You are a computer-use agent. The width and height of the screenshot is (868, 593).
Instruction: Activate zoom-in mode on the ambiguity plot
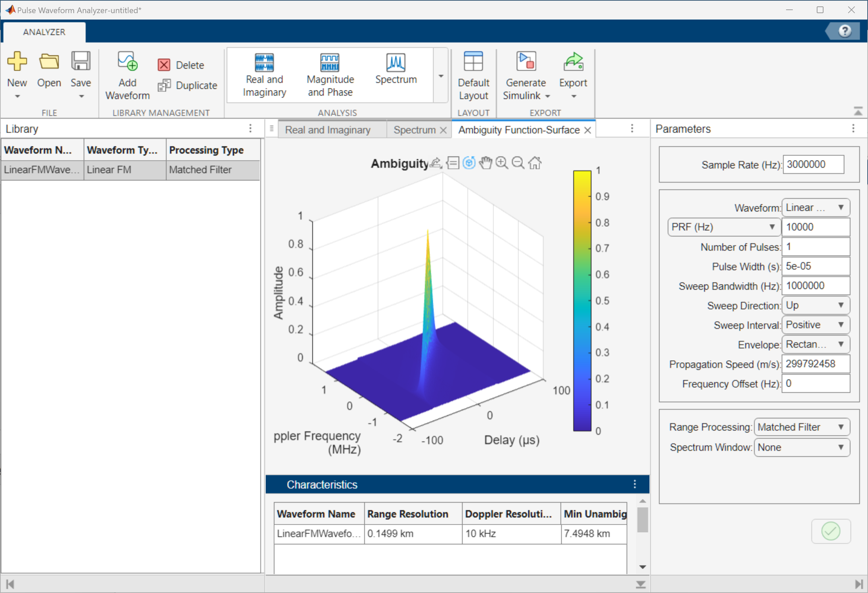[x=501, y=163]
